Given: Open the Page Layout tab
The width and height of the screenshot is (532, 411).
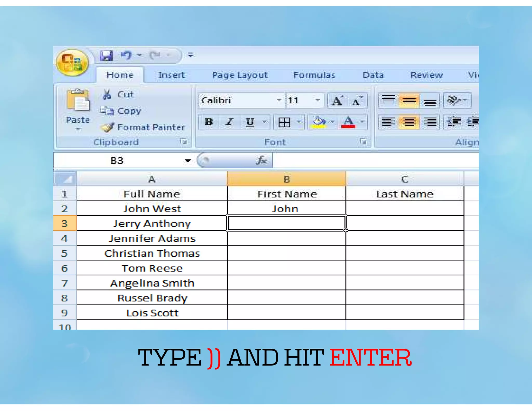Looking at the screenshot, I should click(240, 75).
